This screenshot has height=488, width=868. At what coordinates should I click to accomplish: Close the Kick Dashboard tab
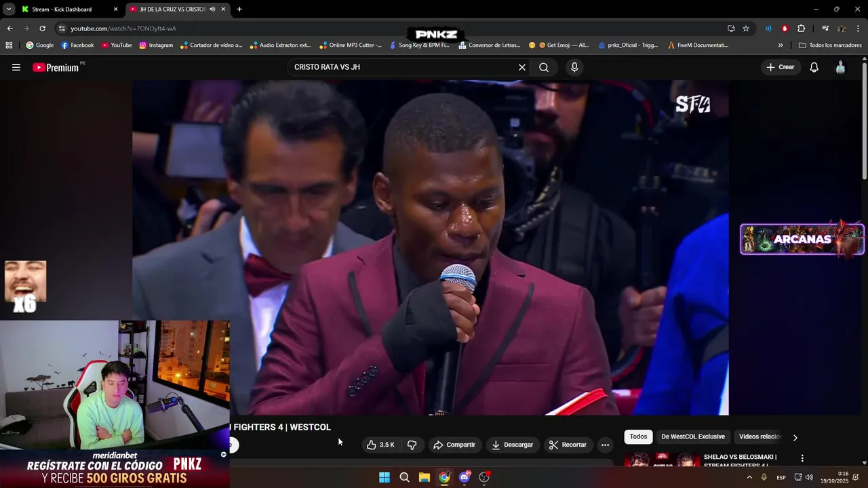coord(115,9)
